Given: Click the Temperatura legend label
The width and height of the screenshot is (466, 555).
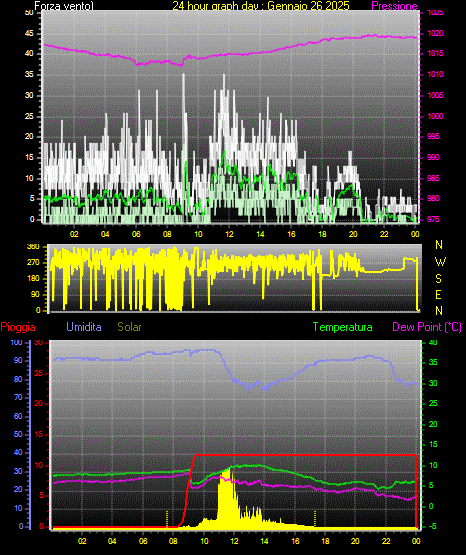Looking at the screenshot, I should [342, 327].
